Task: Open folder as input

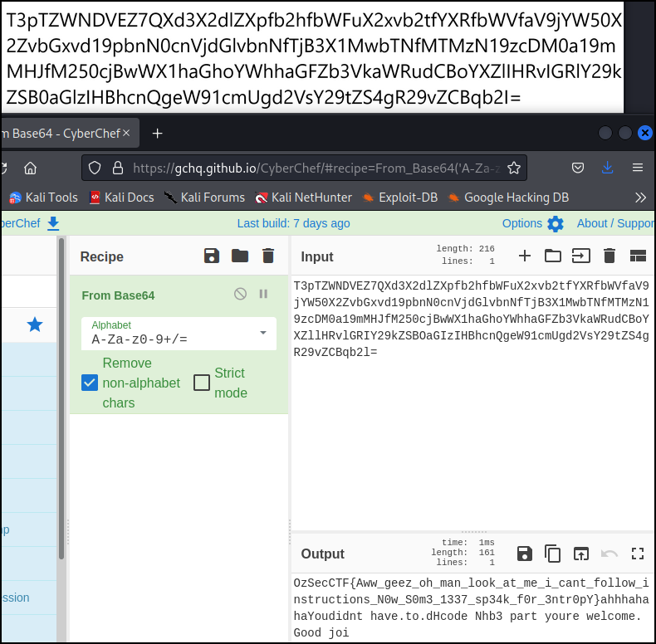Action: pos(553,256)
